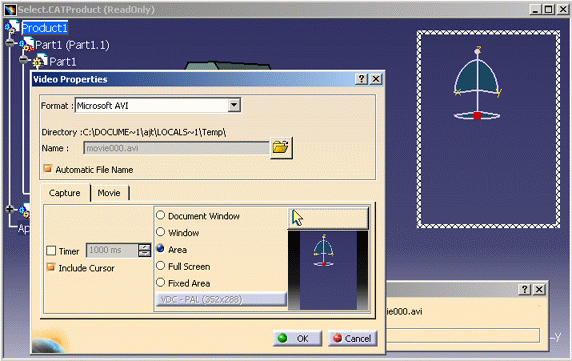The height and width of the screenshot is (361, 572).
Task: Maximize the Select.CATProduct window
Action: coord(549,9)
